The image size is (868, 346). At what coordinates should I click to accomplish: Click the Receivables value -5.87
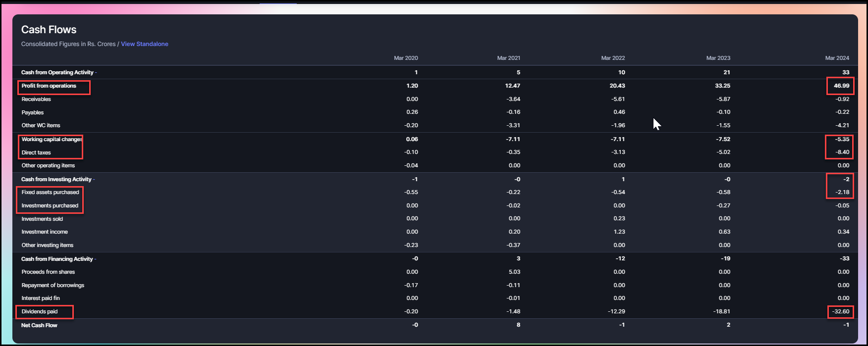tap(723, 99)
